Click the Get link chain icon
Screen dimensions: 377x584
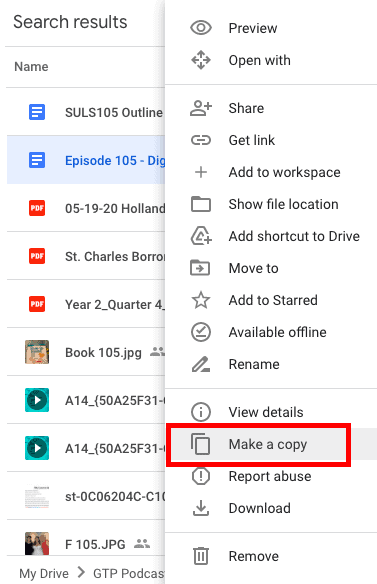tap(201, 140)
